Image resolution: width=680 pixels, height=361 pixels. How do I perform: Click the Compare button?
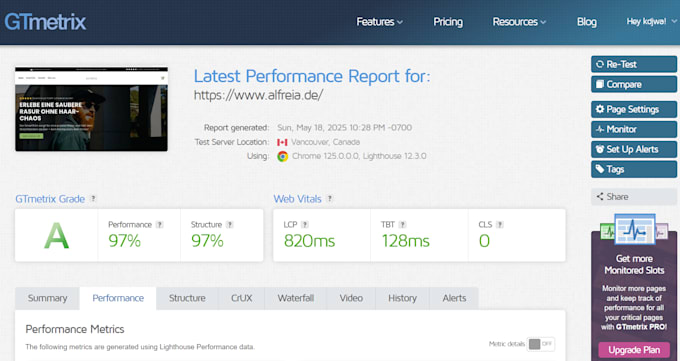coord(634,84)
